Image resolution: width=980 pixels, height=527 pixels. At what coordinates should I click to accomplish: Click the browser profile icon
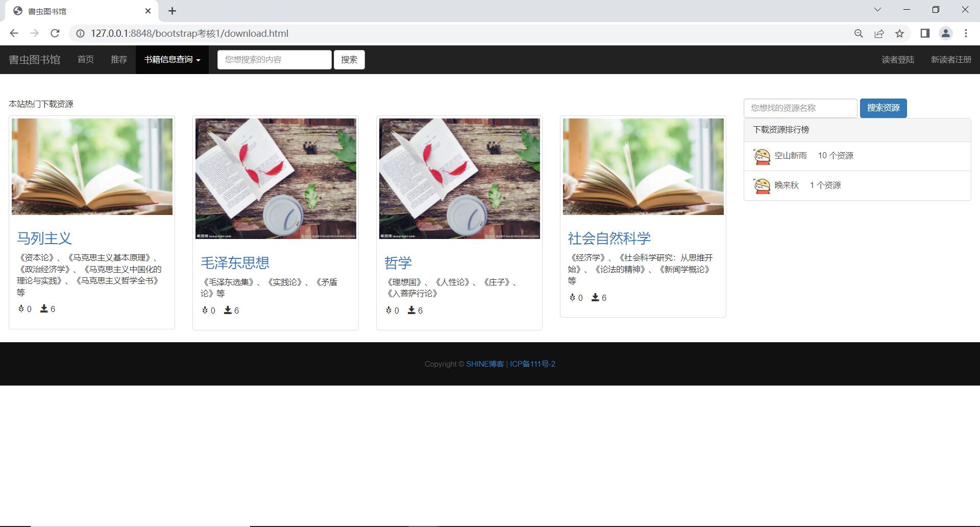tap(945, 33)
